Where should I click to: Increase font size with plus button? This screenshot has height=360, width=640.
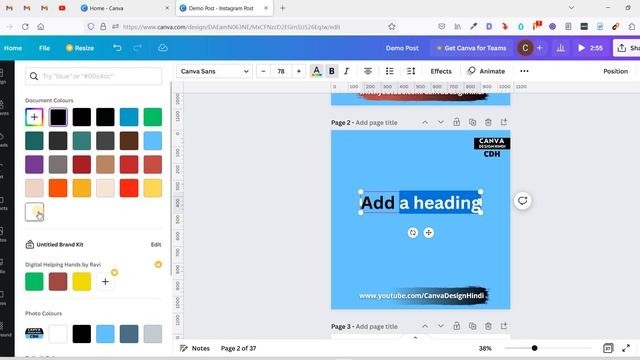click(299, 71)
